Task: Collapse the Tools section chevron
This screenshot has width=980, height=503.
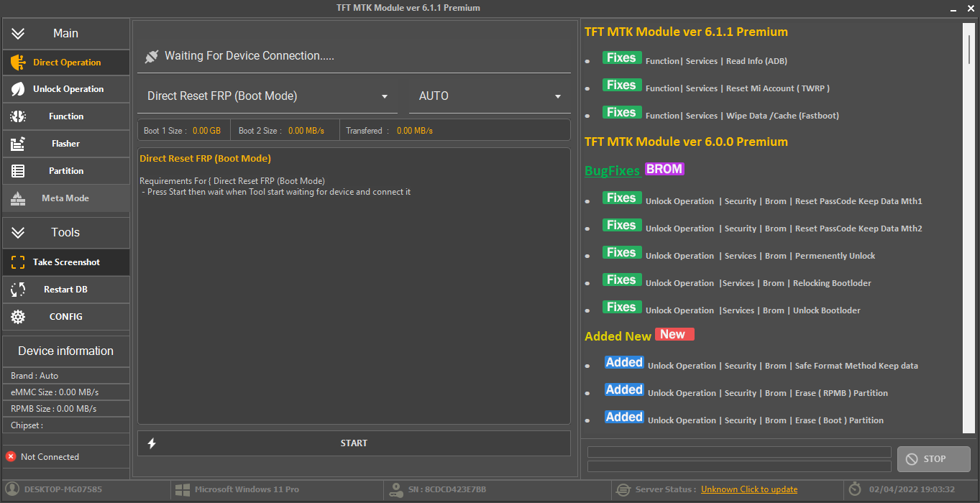Action: click(18, 233)
